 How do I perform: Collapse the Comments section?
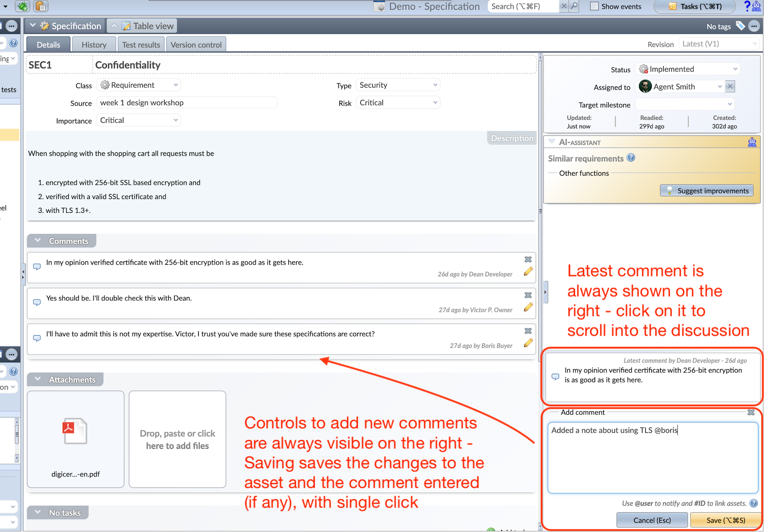click(x=38, y=241)
